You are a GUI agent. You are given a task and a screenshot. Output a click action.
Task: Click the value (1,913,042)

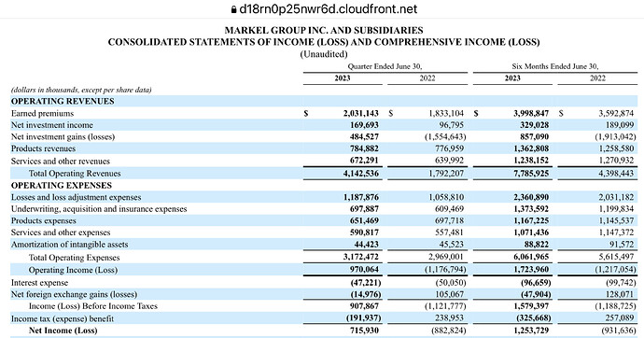(x=615, y=136)
